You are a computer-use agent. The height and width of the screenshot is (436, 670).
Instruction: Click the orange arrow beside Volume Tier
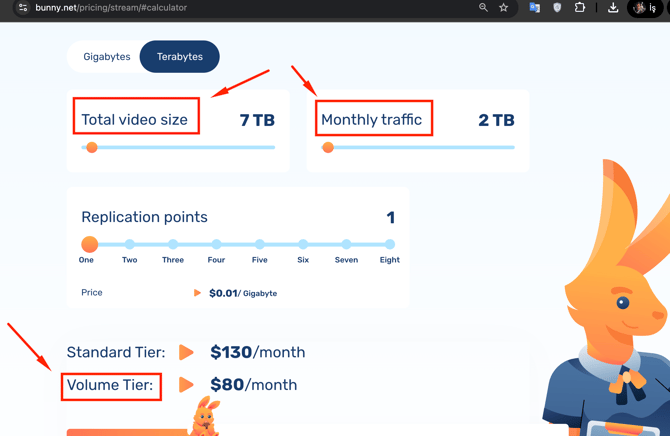coord(186,385)
